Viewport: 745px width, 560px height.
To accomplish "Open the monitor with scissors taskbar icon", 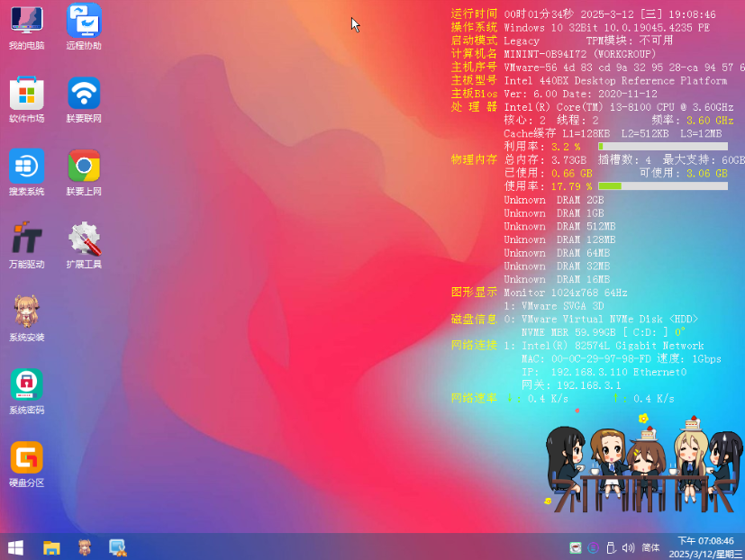I will tap(117, 547).
